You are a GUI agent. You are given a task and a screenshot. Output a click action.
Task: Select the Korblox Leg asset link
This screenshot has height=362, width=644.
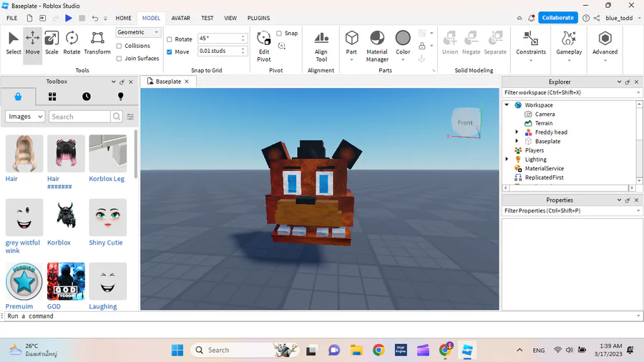click(x=107, y=179)
